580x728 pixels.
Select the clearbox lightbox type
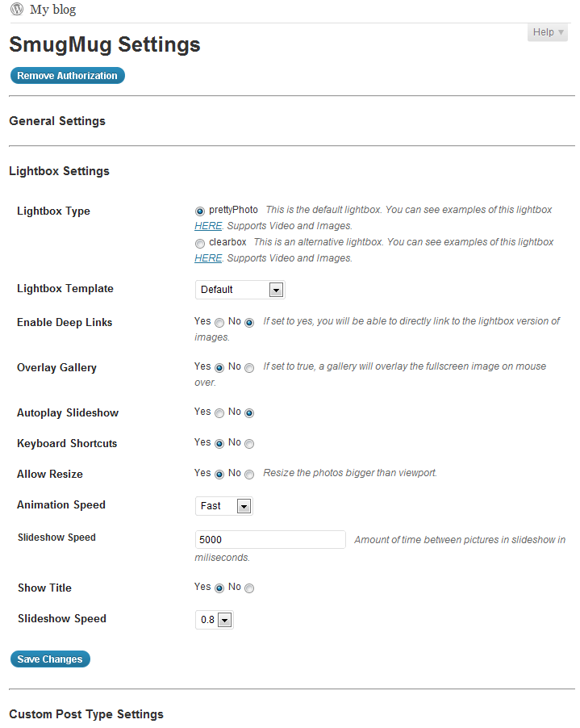pos(200,243)
